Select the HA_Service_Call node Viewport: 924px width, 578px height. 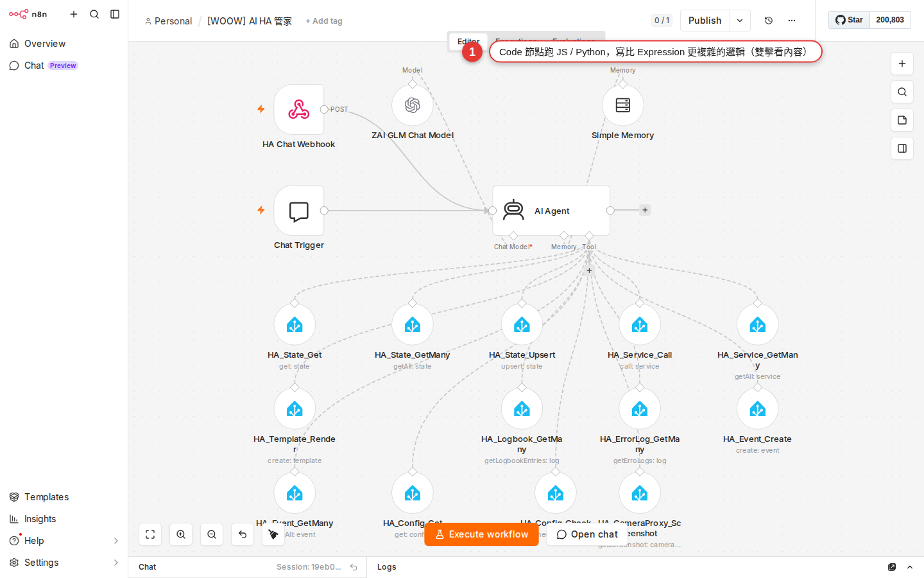coord(640,325)
